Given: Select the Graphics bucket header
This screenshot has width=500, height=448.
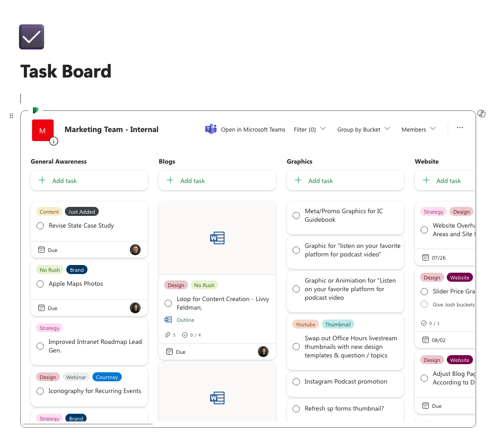Looking at the screenshot, I should coord(299,161).
